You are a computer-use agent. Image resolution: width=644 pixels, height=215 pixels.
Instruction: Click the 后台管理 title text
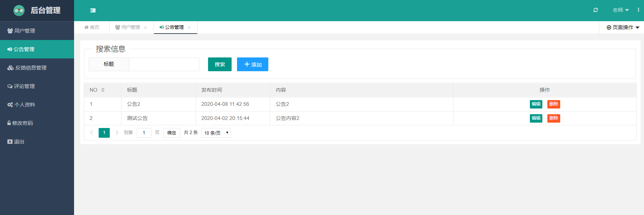tap(45, 10)
